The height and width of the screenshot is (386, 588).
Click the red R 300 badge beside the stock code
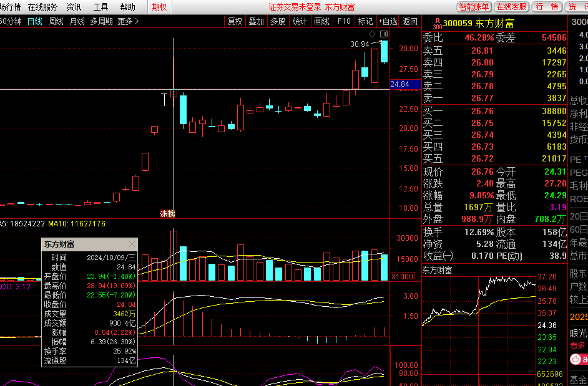[437, 24]
